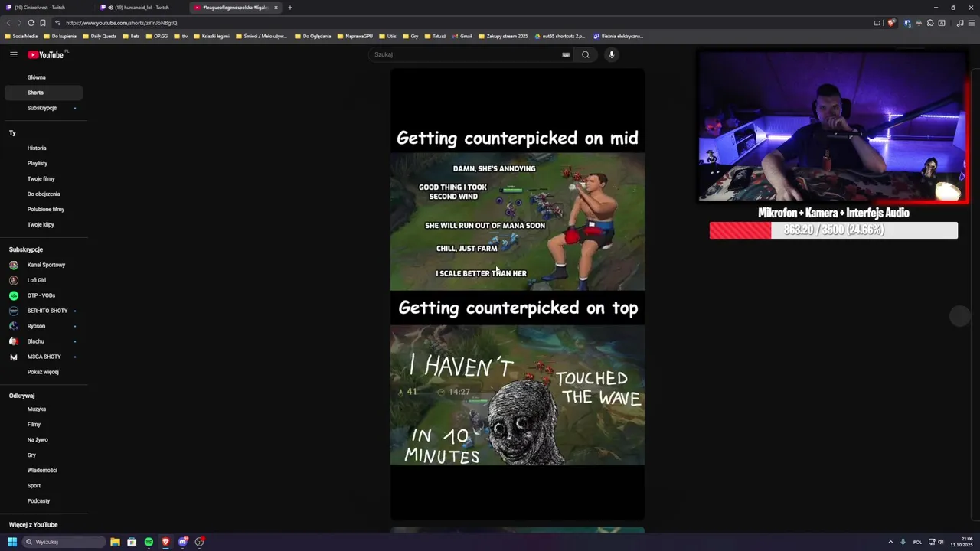Click the magnifier search button

coord(585,54)
